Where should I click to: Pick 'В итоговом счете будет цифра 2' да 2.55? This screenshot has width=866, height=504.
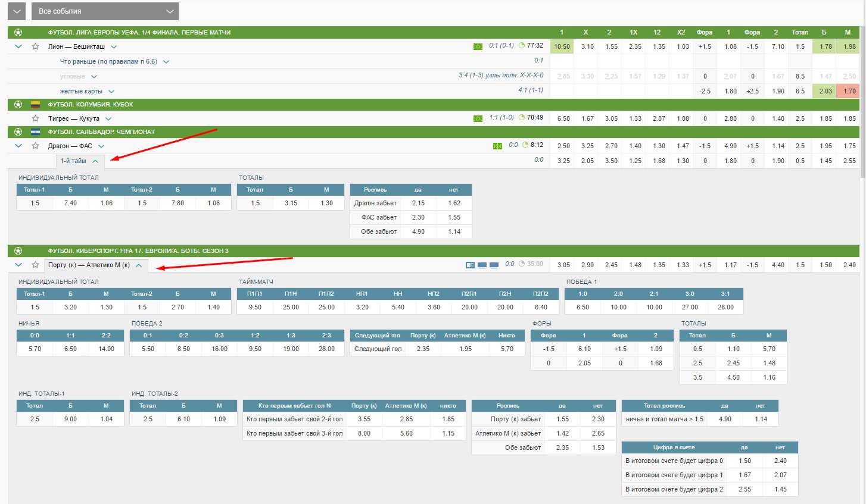(x=744, y=489)
